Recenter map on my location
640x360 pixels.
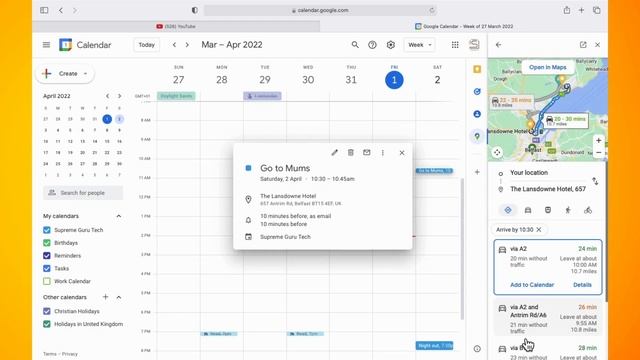[497, 153]
